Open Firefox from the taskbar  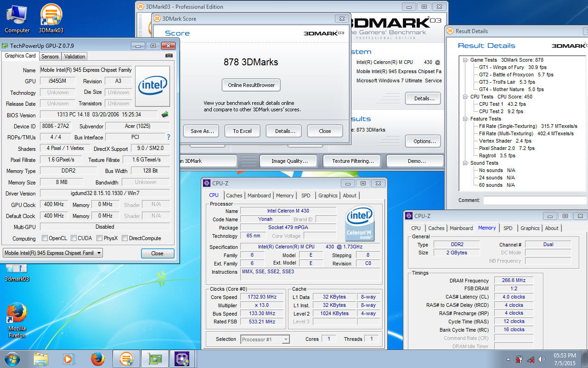pos(97,359)
